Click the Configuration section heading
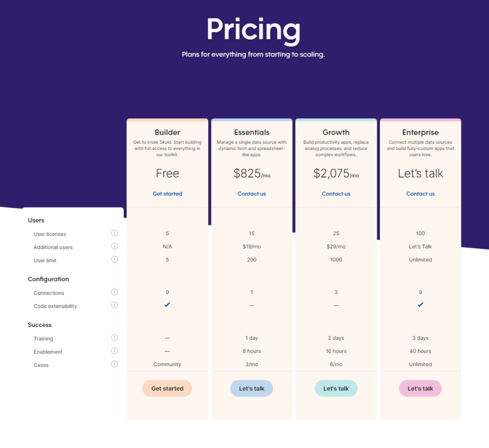The height and width of the screenshot is (448, 489). [x=49, y=279]
